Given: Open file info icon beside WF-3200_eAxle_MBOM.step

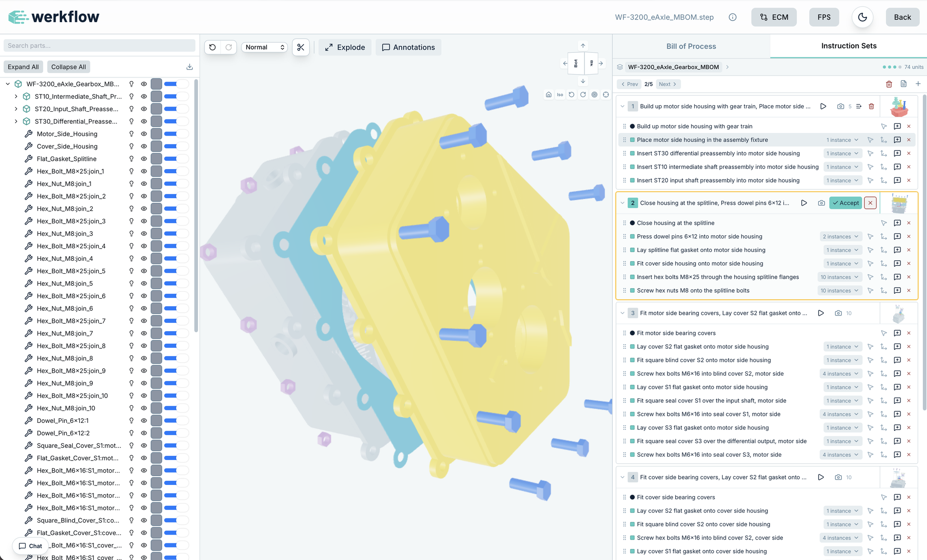Looking at the screenshot, I should [732, 17].
